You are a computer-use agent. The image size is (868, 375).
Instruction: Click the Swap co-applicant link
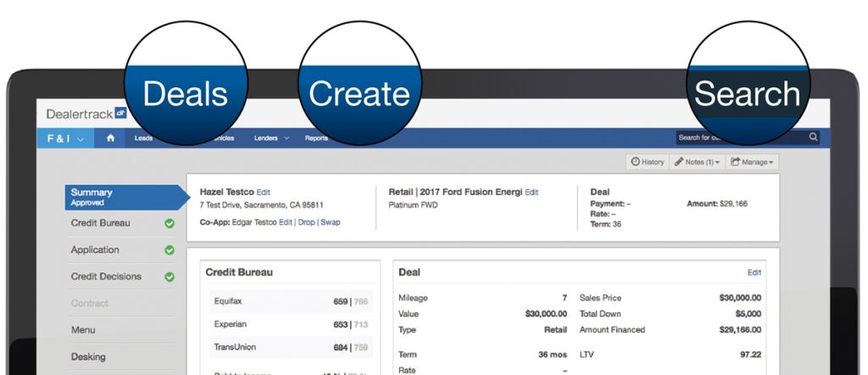click(331, 222)
